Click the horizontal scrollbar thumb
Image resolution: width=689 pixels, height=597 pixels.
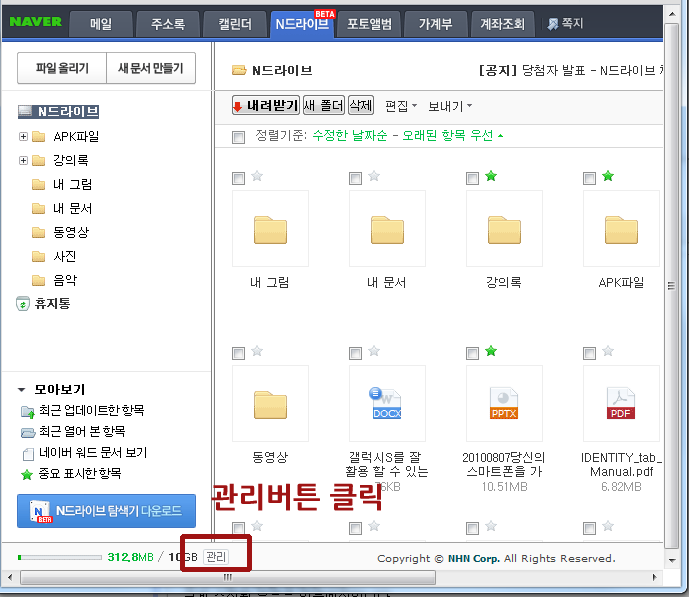tap(228, 577)
